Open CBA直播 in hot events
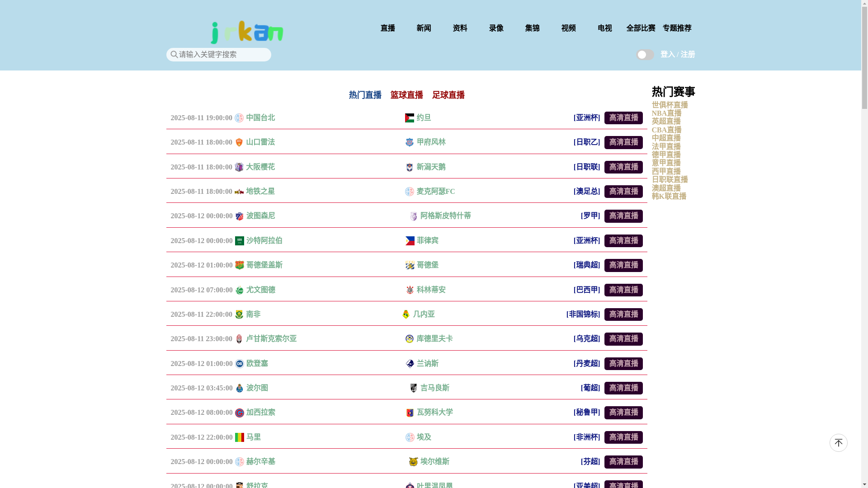Viewport: 868px width, 488px height. click(666, 130)
